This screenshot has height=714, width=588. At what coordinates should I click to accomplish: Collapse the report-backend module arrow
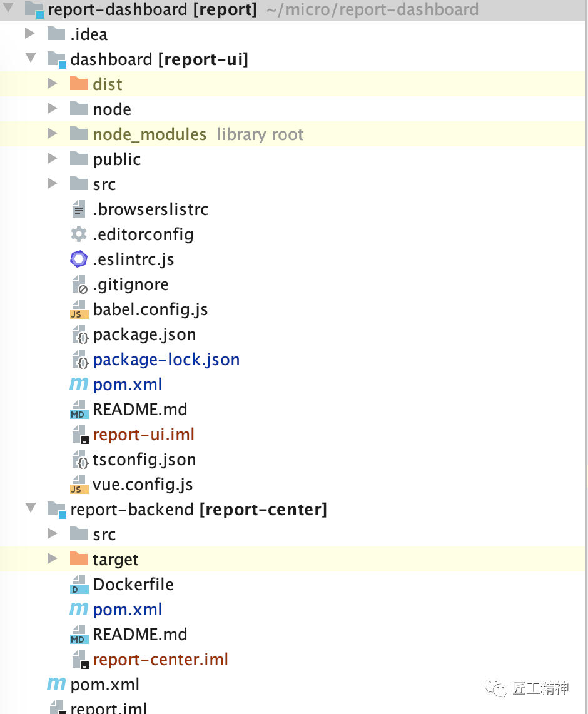tap(30, 509)
